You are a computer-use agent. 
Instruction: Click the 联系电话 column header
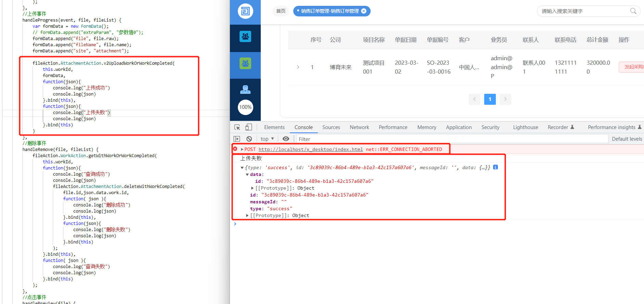tap(565, 40)
